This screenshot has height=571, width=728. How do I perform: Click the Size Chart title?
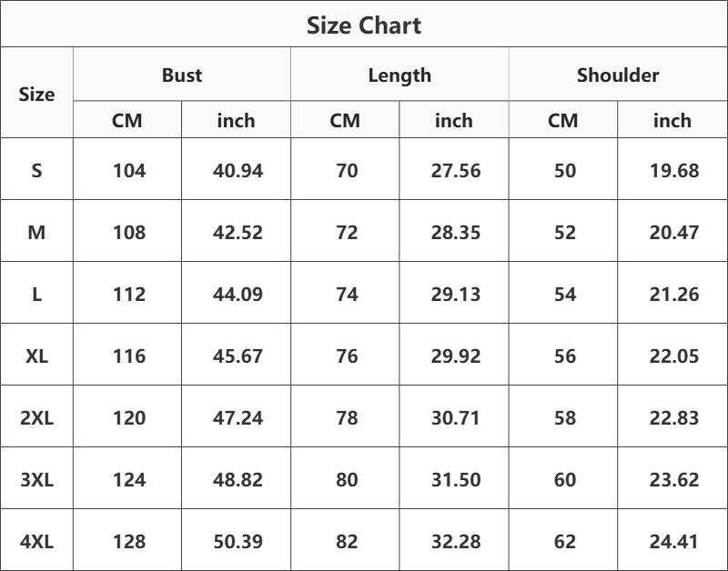[x=364, y=25]
